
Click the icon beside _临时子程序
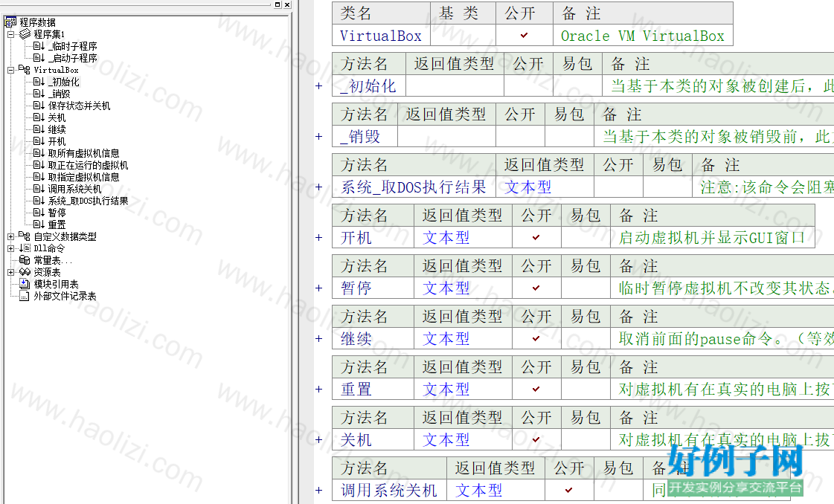(39, 46)
